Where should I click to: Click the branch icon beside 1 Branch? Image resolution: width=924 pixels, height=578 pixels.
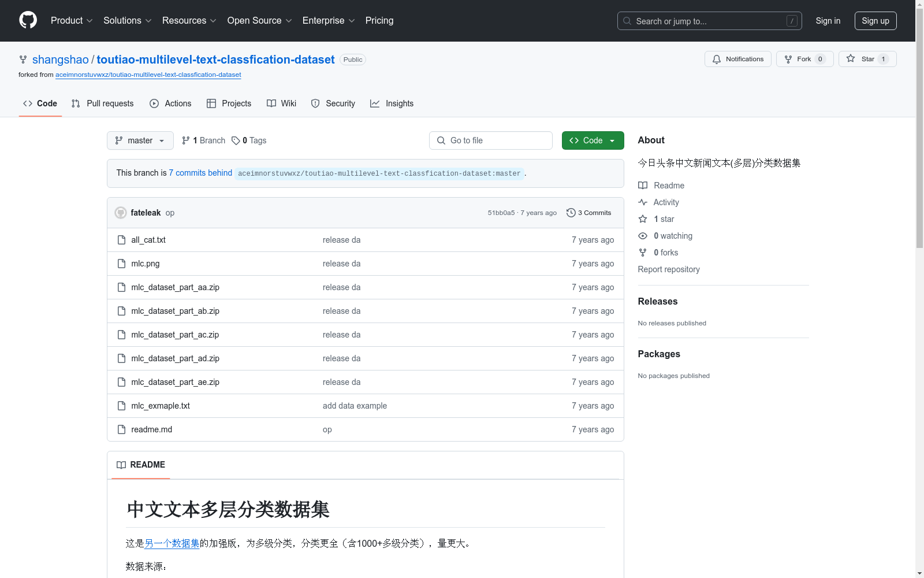pyautogui.click(x=186, y=140)
